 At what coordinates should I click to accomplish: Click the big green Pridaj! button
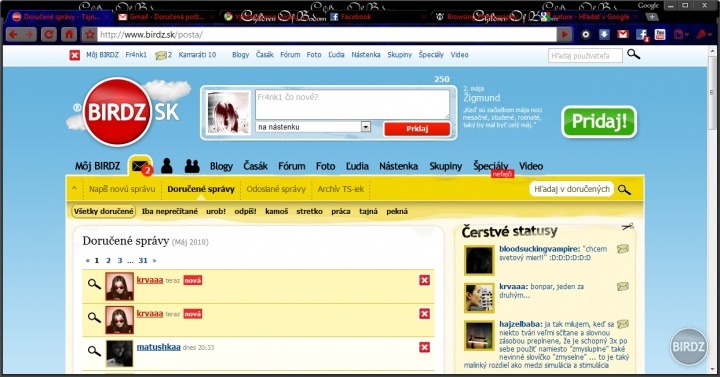pos(599,122)
